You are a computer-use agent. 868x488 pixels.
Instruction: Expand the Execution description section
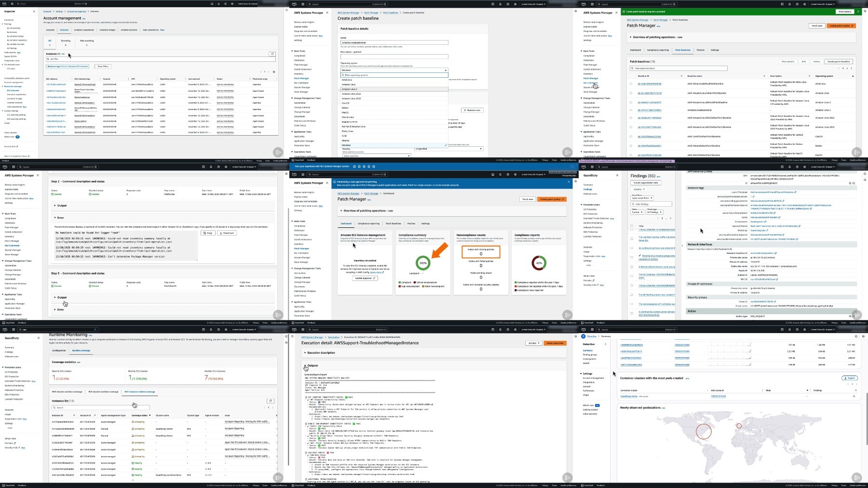(x=321, y=353)
